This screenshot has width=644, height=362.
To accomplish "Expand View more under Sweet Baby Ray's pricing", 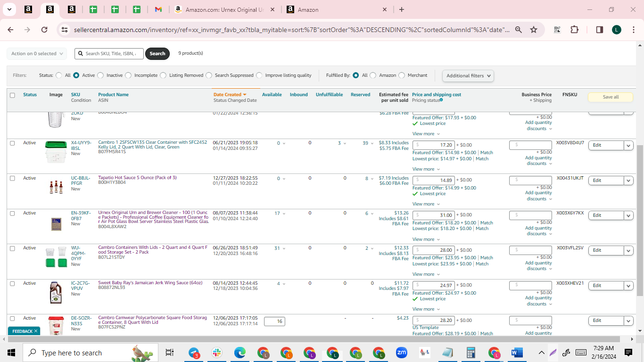I will (x=426, y=309).
